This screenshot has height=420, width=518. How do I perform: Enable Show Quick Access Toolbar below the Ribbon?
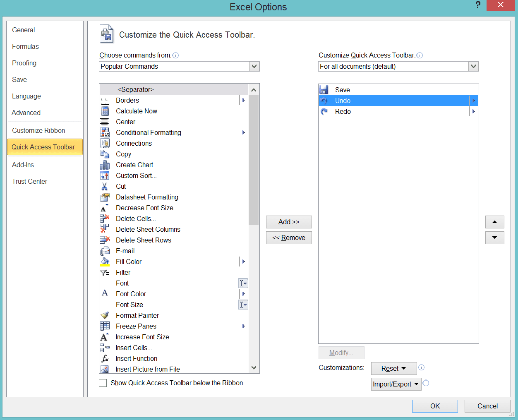click(x=103, y=383)
